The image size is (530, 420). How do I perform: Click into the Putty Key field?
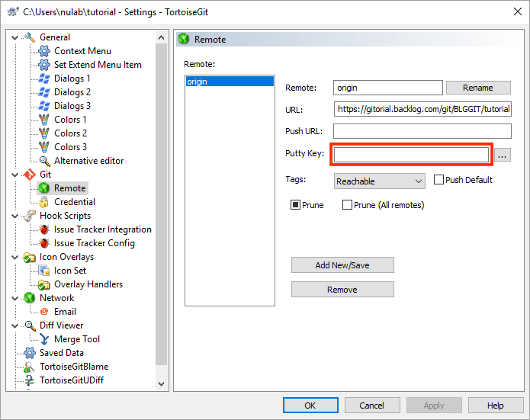[411, 155]
